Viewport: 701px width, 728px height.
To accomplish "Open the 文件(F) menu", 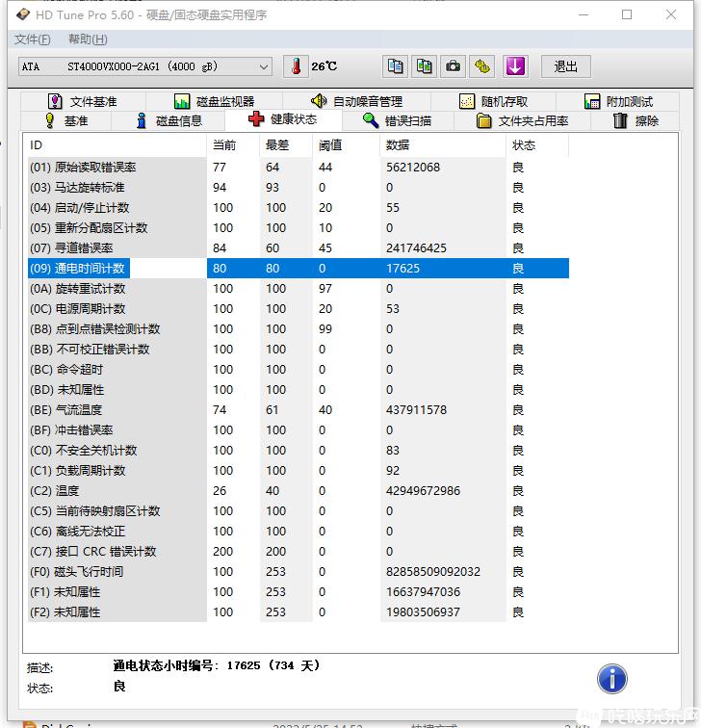I will 32,39.
